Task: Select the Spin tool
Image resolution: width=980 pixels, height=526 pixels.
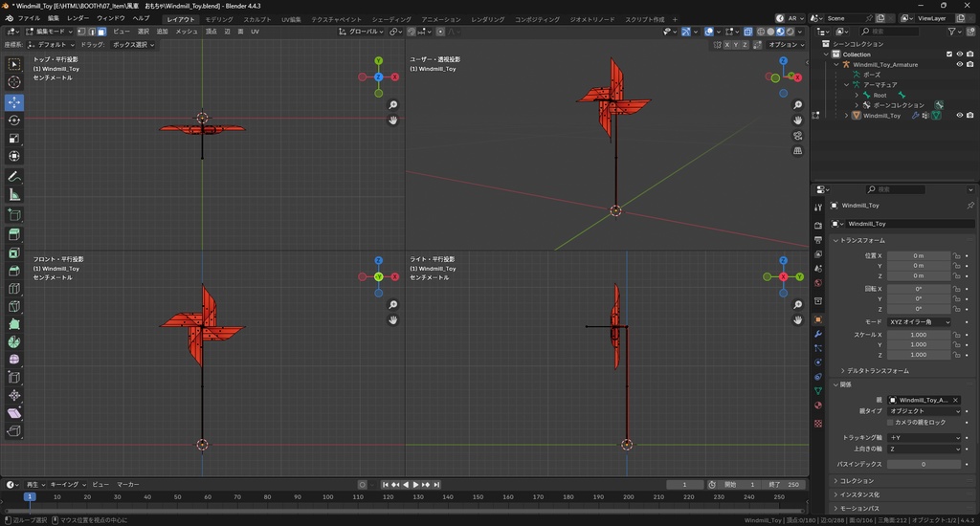Action: pos(13,341)
